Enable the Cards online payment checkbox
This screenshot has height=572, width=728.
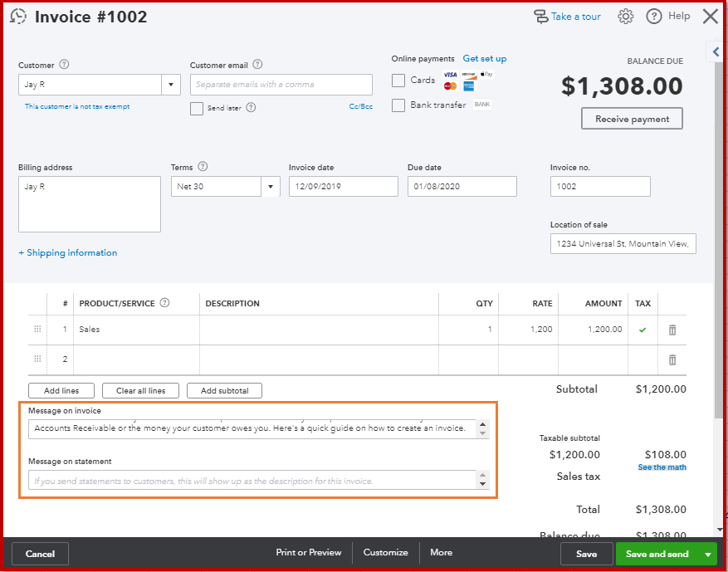click(398, 81)
